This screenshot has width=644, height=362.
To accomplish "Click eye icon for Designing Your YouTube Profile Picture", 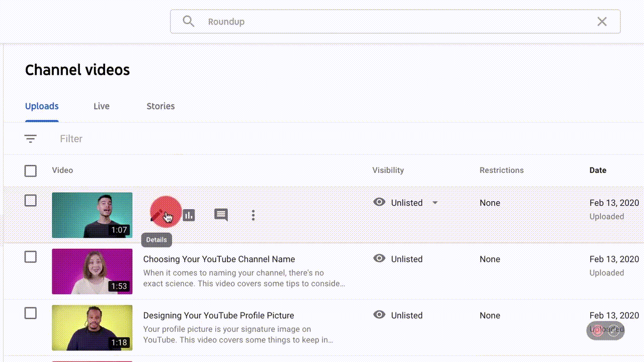I will click(379, 315).
